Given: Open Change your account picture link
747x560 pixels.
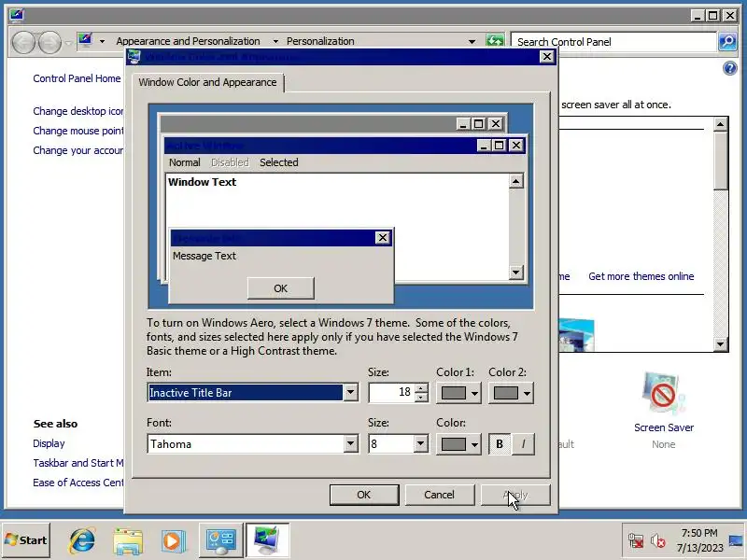Looking at the screenshot, I should click(x=78, y=150).
